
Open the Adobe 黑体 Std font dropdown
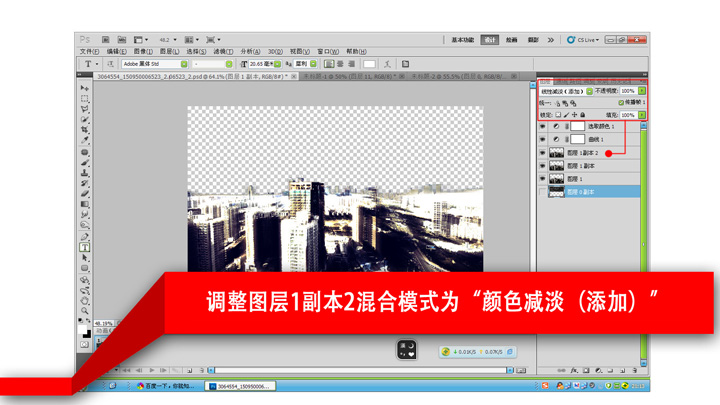(184, 64)
